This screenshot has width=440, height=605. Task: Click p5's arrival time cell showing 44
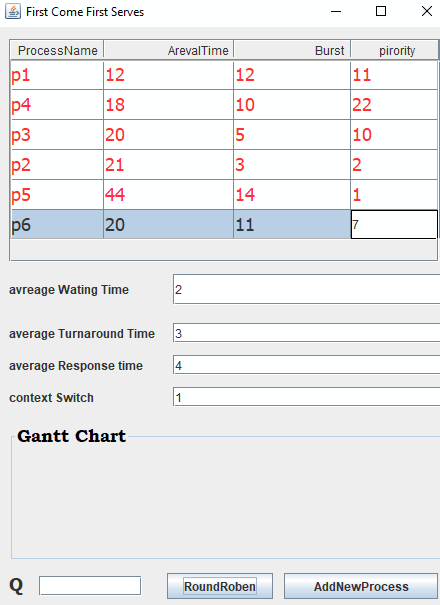(x=168, y=194)
